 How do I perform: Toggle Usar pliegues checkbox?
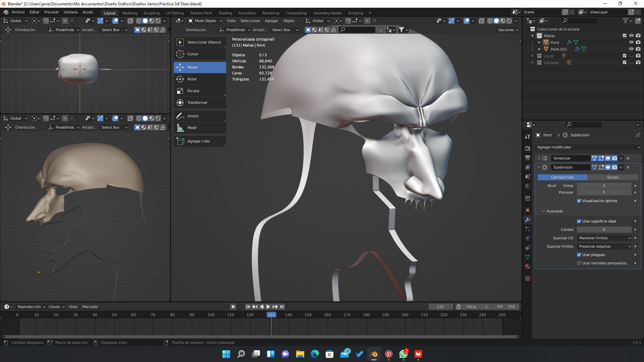point(579,255)
